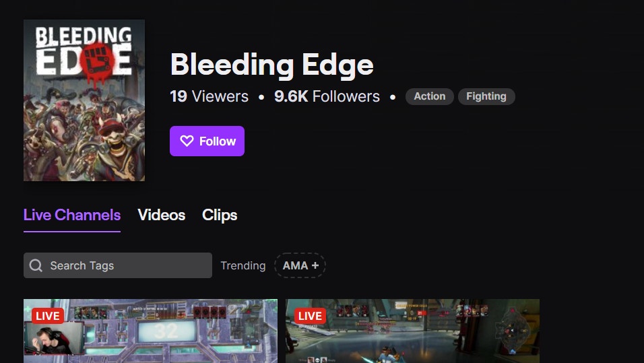Follow the Bleeding Edge category

pyautogui.click(x=207, y=141)
